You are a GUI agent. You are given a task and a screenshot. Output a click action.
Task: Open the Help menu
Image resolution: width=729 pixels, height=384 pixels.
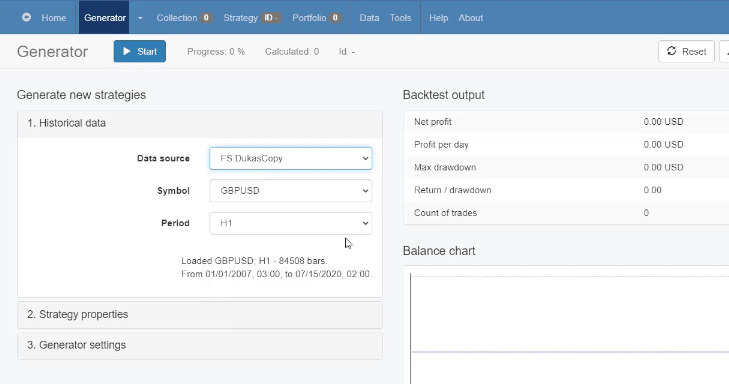(438, 18)
